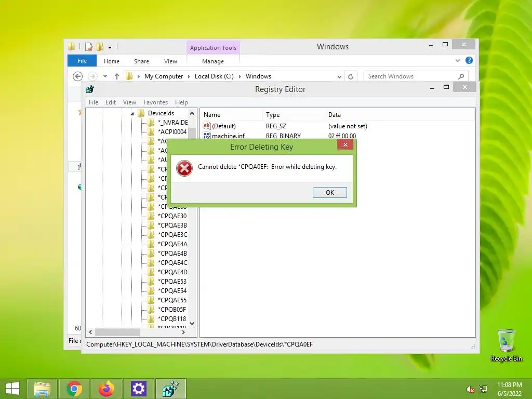Open the View ribbon tab in Explorer
The width and height of the screenshot is (532, 399).
tap(170, 61)
